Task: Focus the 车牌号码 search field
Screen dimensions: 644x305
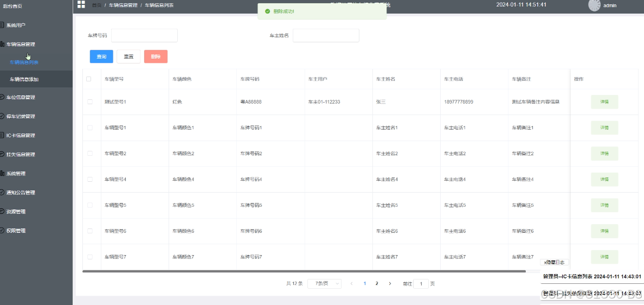Action: (x=144, y=35)
